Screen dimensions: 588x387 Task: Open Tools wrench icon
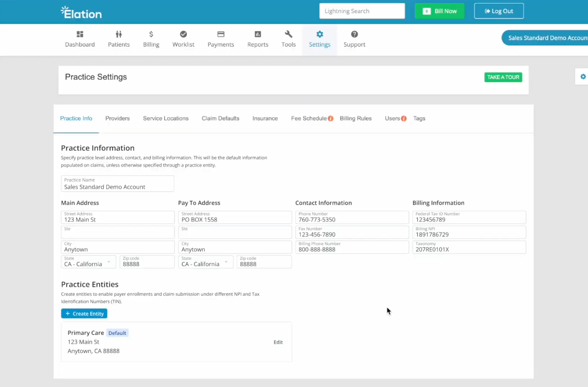(x=288, y=34)
